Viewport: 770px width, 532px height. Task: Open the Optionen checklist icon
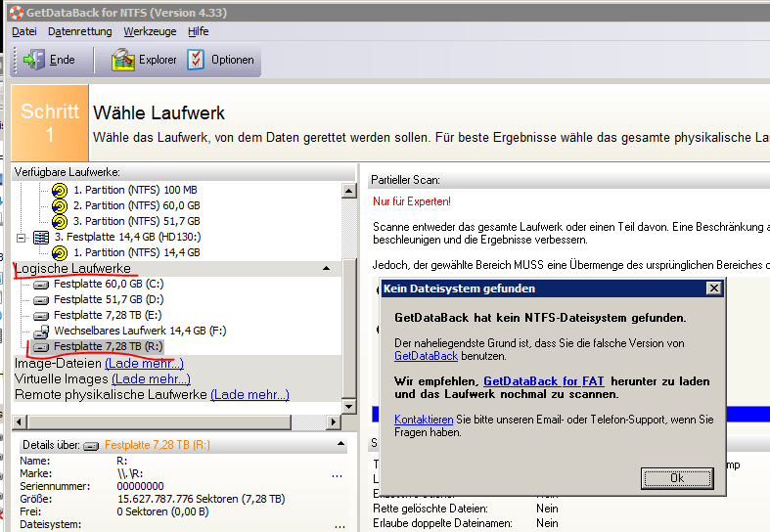tap(196, 60)
